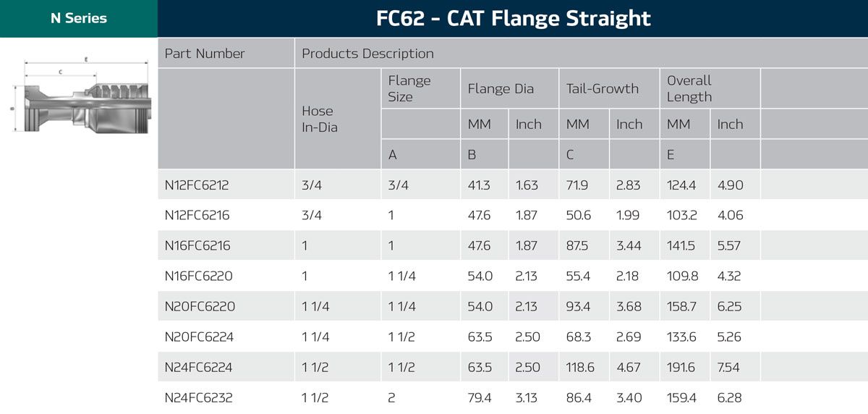Click the Tail-Growth column header
The height and width of the screenshot is (414, 868).
(x=603, y=89)
